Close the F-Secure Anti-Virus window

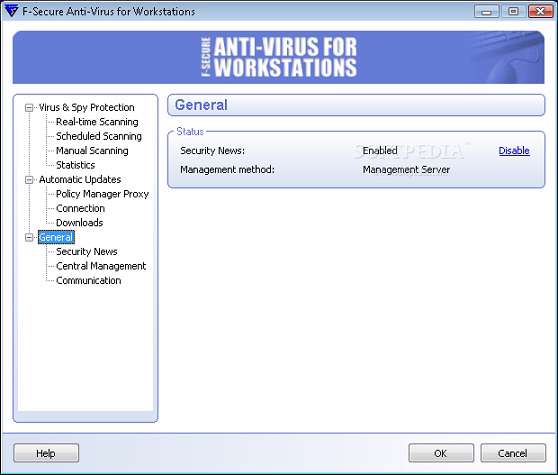tap(540, 11)
